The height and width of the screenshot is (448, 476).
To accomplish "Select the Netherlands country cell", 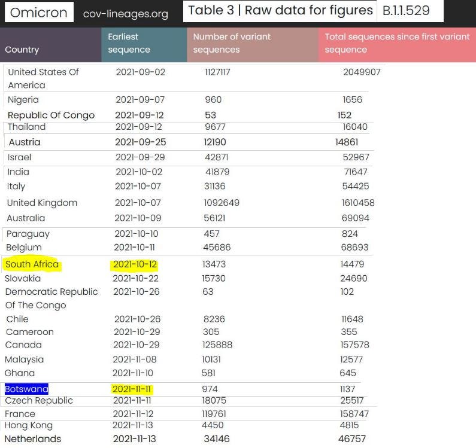I will [x=33, y=439].
